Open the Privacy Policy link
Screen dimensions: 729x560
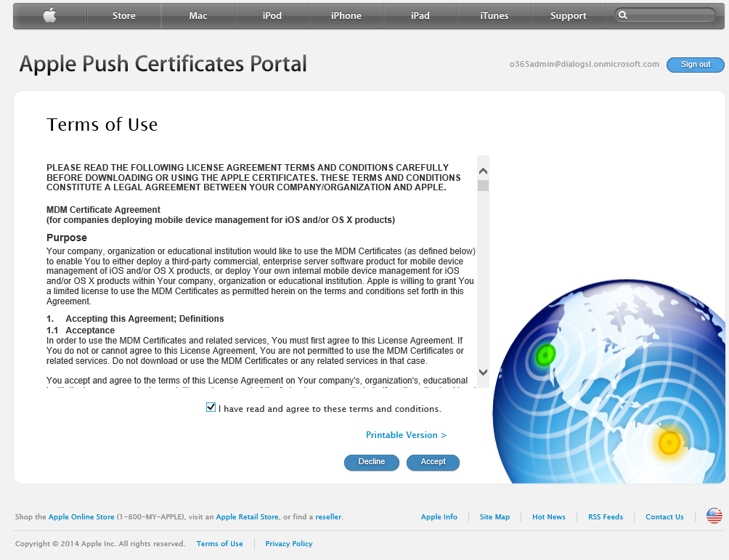[289, 544]
